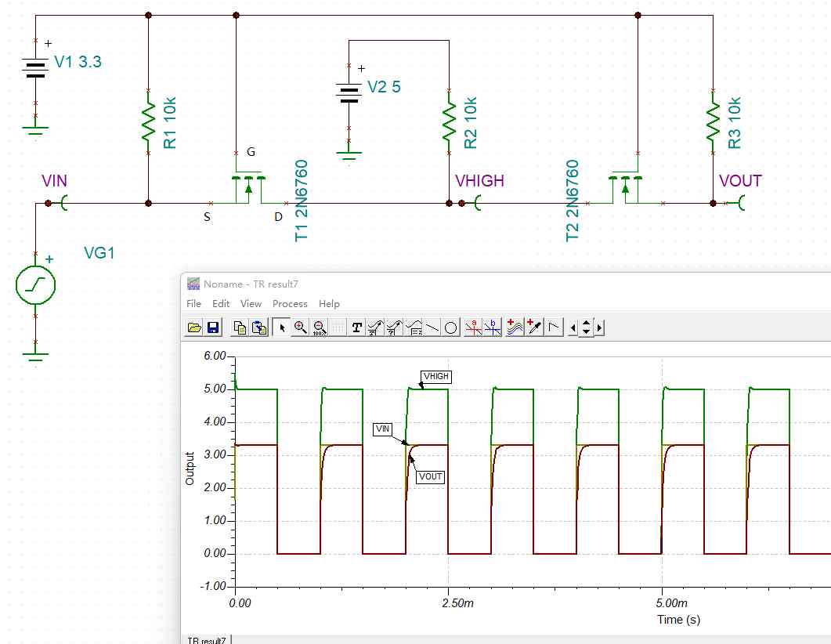Click the 6.00 value on Output axis
This screenshot has width=831, height=644.
[x=215, y=356]
